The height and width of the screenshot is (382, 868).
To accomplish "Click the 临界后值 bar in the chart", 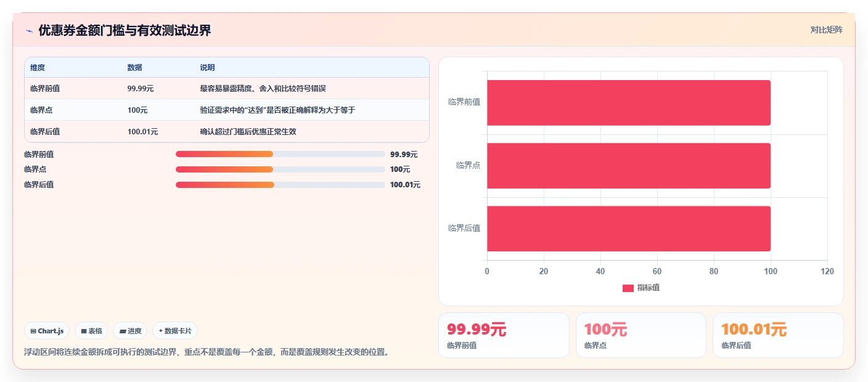I will tap(629, 229).
